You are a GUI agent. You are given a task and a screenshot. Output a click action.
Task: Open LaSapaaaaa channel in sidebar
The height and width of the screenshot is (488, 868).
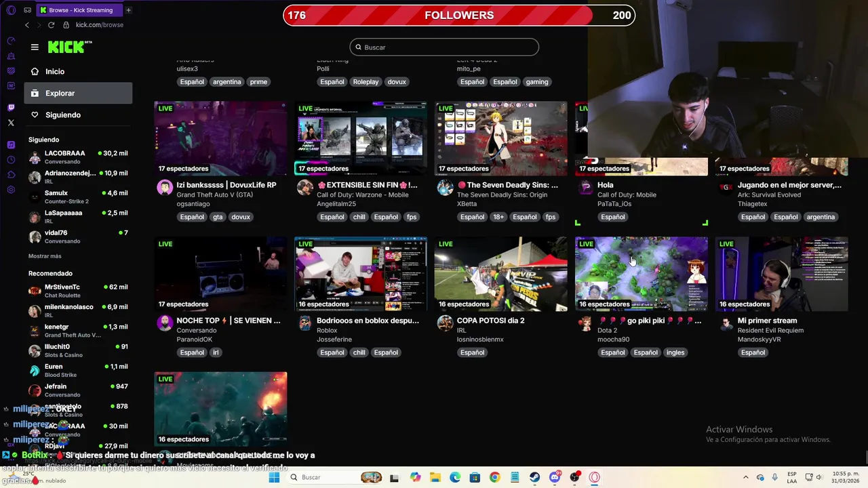click(78, 217)
